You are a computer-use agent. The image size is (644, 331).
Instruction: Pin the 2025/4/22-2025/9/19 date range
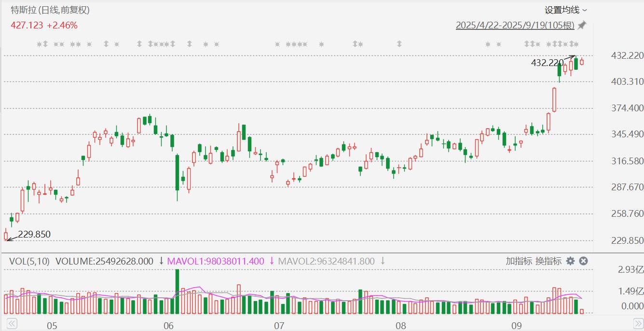pos(582,25)
